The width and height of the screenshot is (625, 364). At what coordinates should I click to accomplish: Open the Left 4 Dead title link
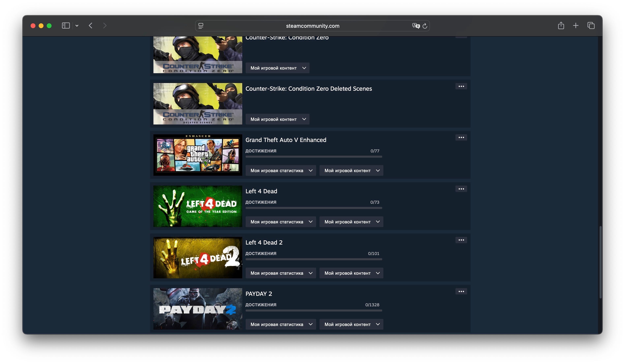point(261,191)
